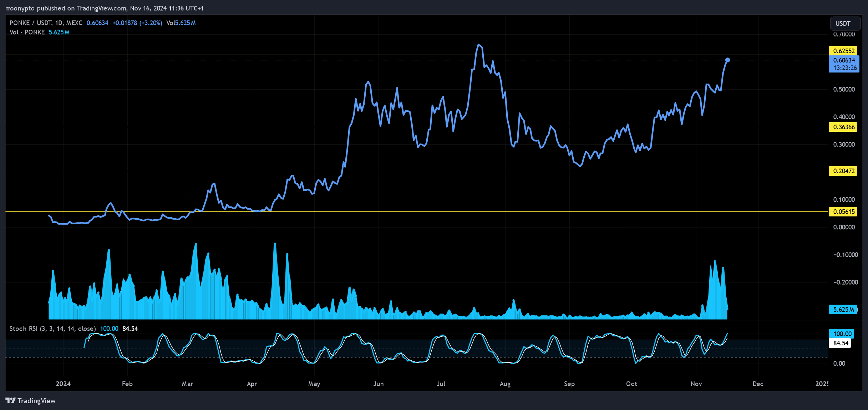
Task: Click the Feb label on time axis
Action: [127, 384]
